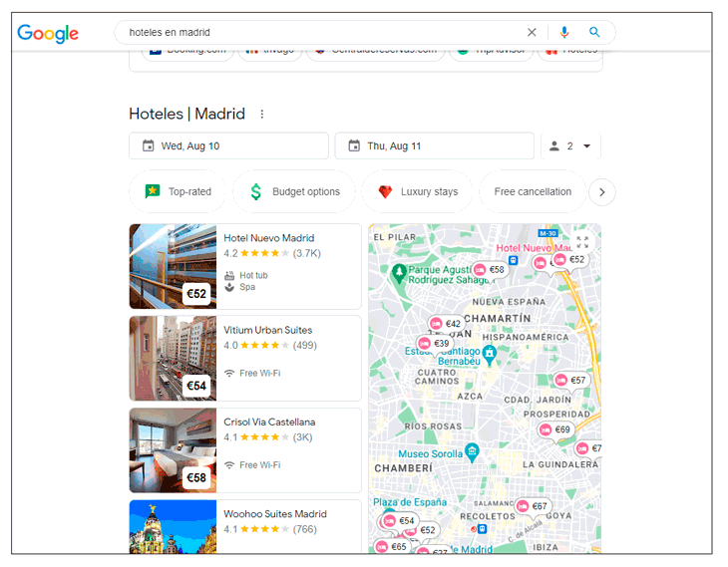728x567 pixels.
Task: Open the Crisol Via Castellana listing title
Action: (269, 422)
